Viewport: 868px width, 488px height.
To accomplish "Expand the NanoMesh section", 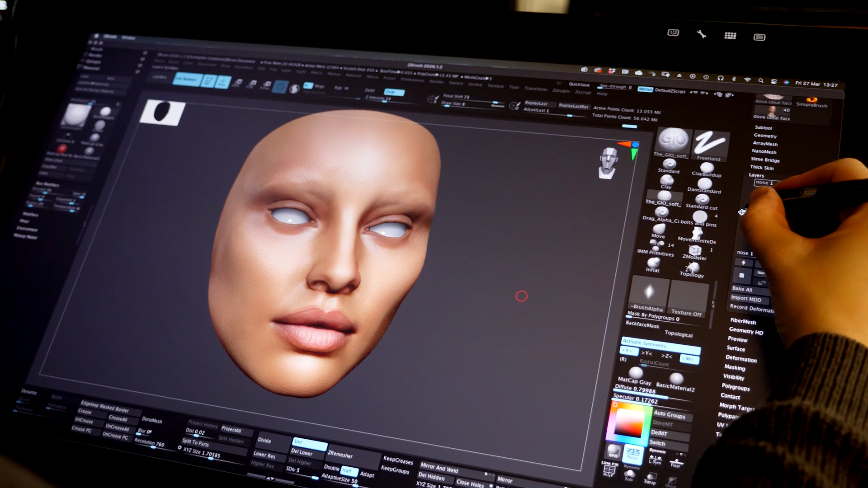I will click(x=764, y=151).
